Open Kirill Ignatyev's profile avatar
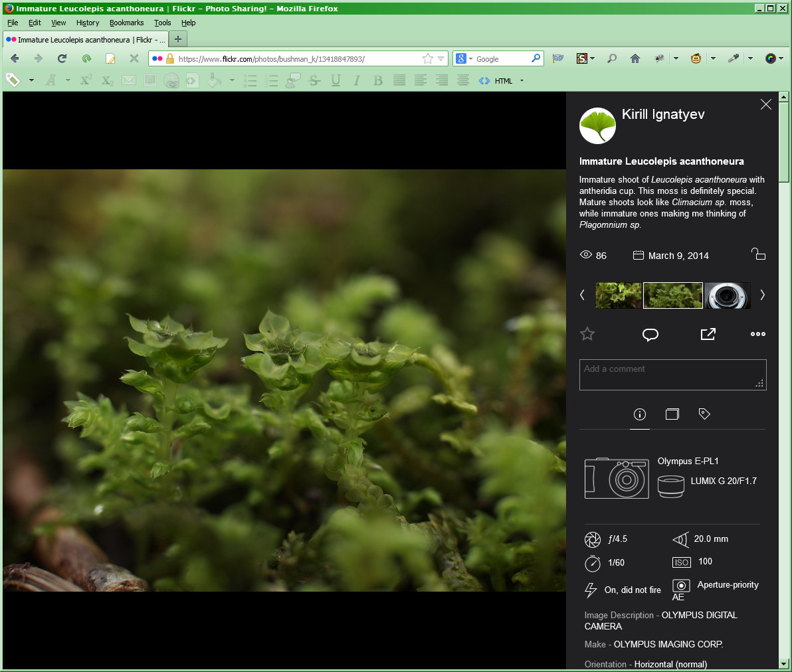The image size is (792, 672). (597, 126)
